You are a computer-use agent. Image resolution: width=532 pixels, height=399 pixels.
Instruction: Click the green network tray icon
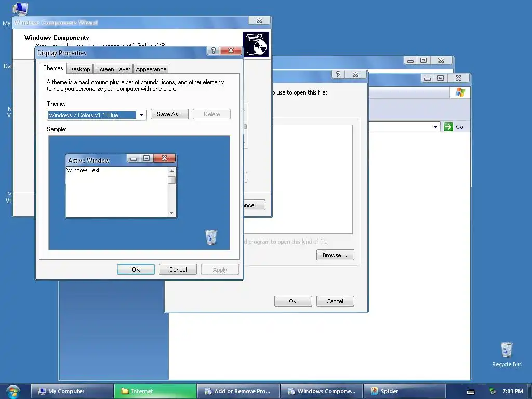click(493, 391)
